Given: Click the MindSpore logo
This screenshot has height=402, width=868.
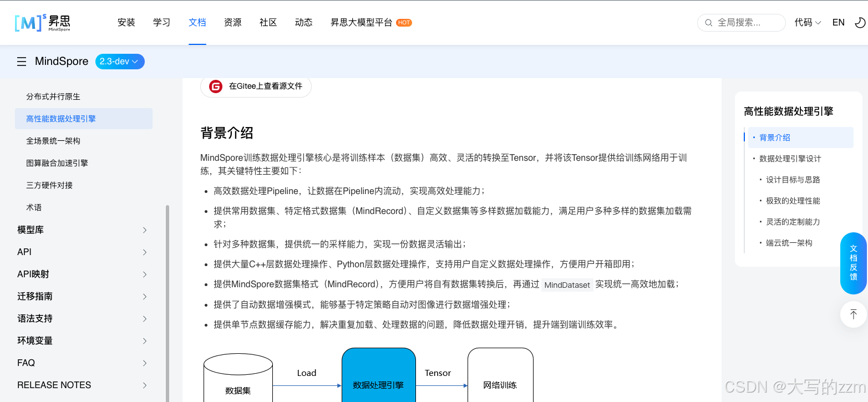Looking at the screenshot, I should 43,23.
